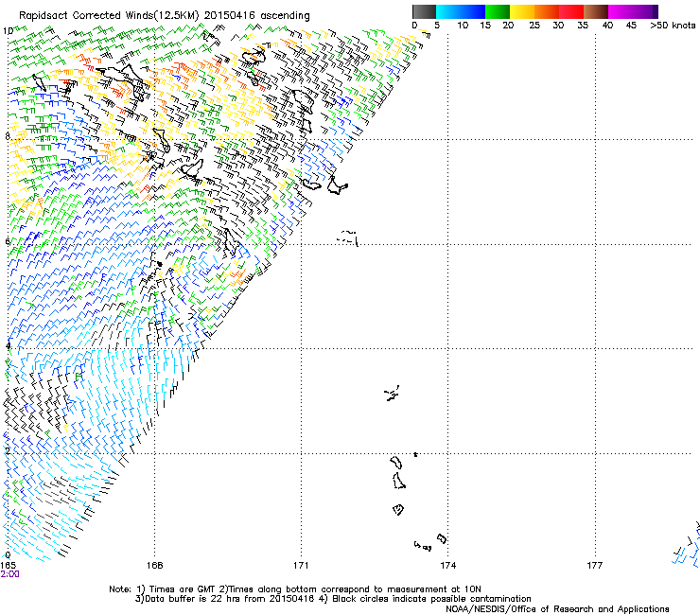700x615 pixels.
Task: Click the green 15-20 knots color band
Action: [x=498, y=11]
